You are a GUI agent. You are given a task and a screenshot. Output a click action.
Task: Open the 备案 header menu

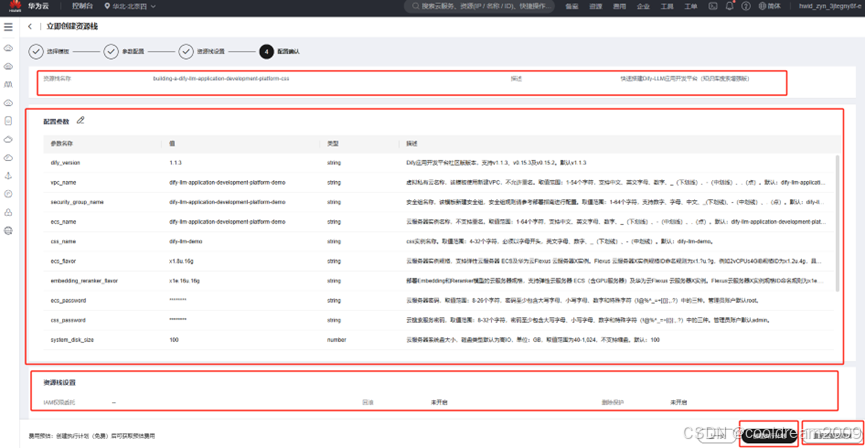point(572,7)
